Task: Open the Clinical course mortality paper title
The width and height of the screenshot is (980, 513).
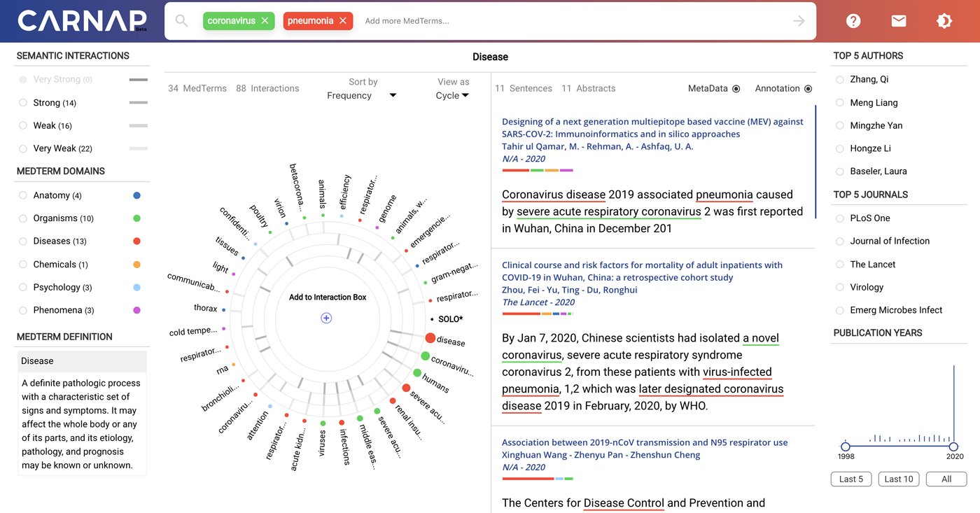Action: click(x=642, y=272)
